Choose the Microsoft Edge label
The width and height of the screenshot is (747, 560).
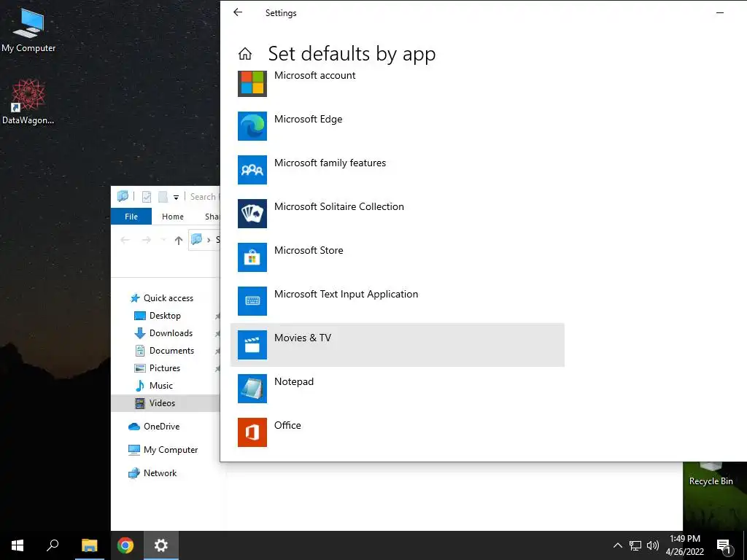tap(309, 119)
